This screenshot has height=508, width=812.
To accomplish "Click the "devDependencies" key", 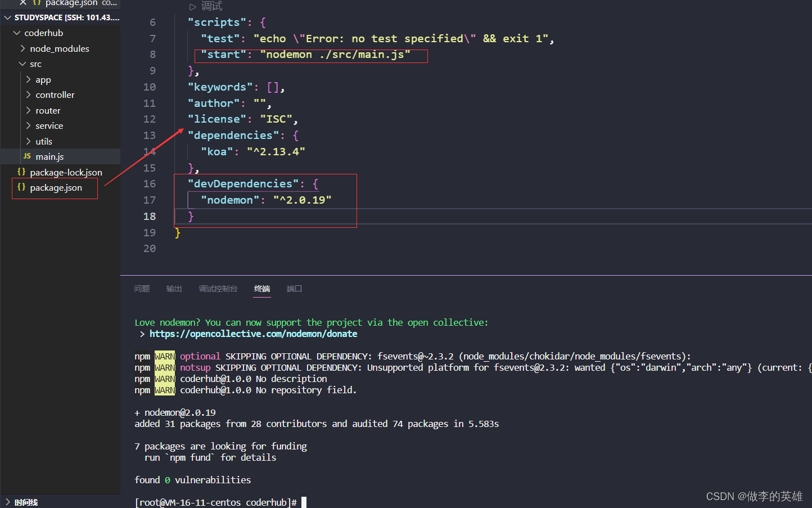I will click(x=243, y=184).
